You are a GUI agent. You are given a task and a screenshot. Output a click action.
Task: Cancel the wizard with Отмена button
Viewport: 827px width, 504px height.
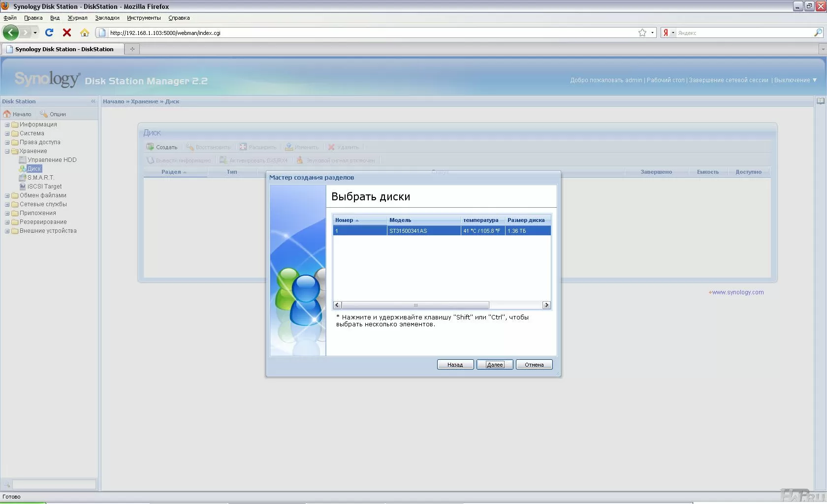534,365
